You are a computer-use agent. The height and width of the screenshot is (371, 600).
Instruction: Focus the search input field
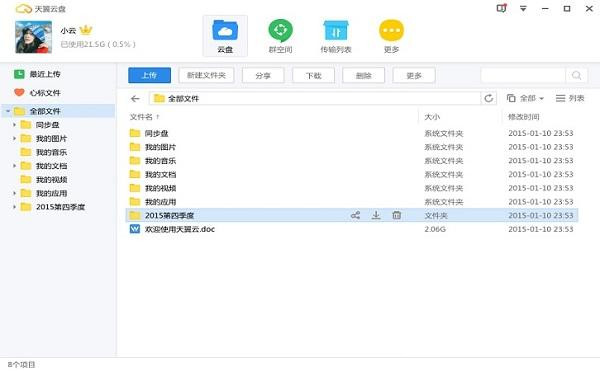523,75
